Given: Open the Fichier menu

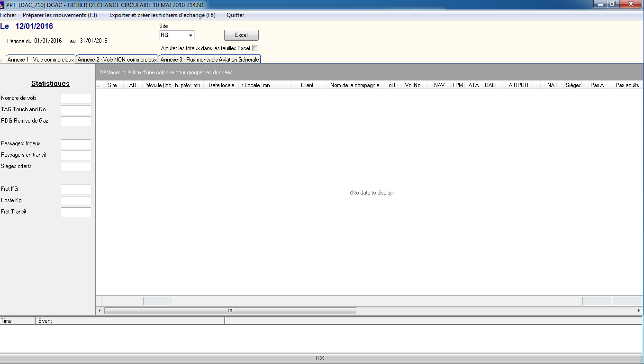Looking at the screenshot, I should 8,15.
